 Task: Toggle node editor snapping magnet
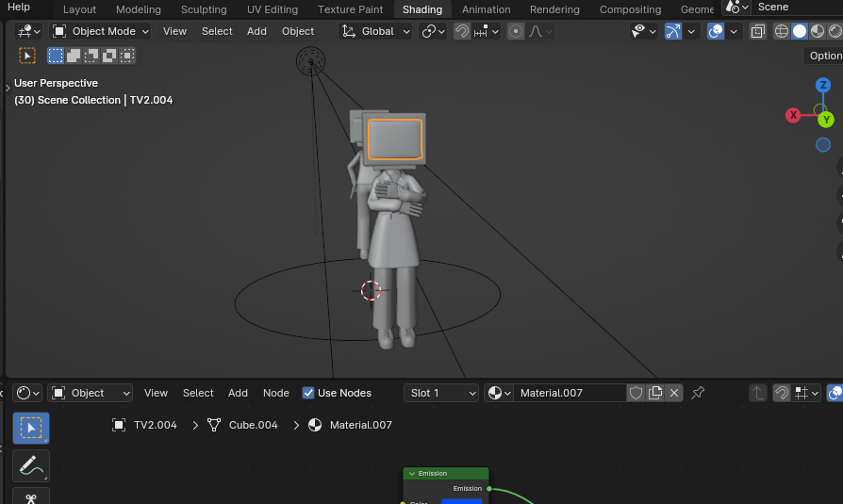tap(781, 393)
